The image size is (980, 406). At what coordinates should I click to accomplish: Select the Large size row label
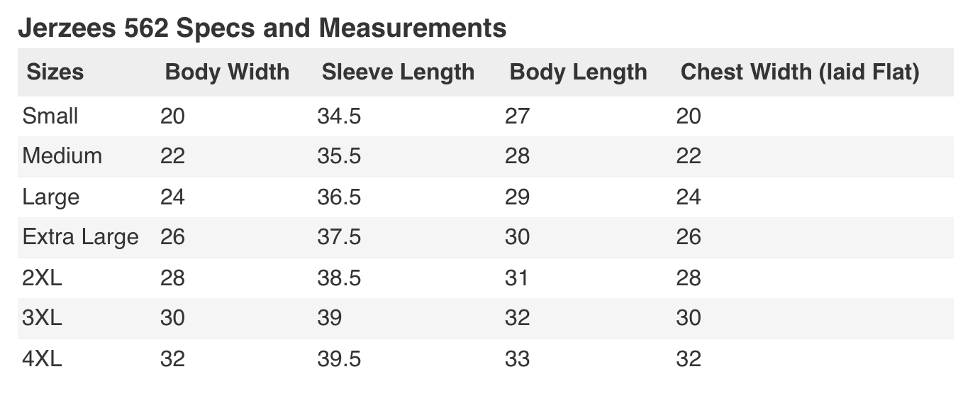(51, 197)
